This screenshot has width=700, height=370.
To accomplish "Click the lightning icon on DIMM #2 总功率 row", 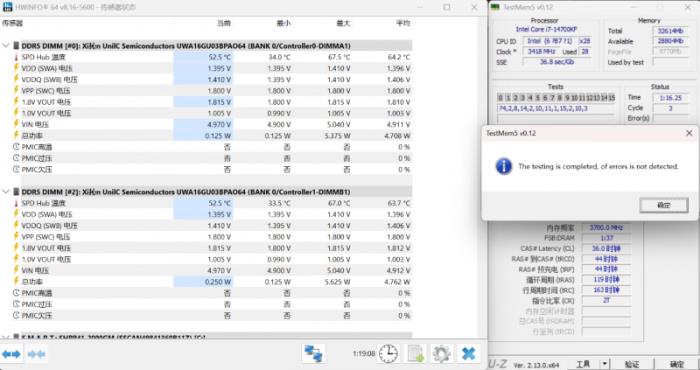I will [x=16, y=281].
